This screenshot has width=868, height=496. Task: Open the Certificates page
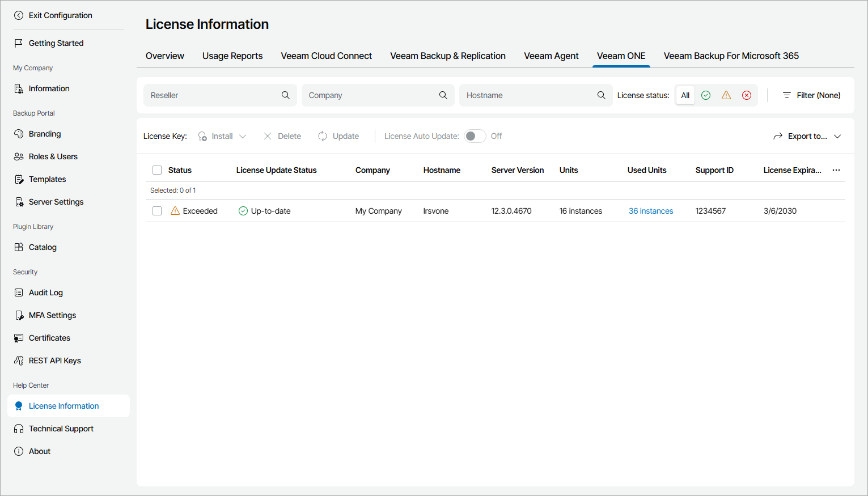[x=49, y=338]
